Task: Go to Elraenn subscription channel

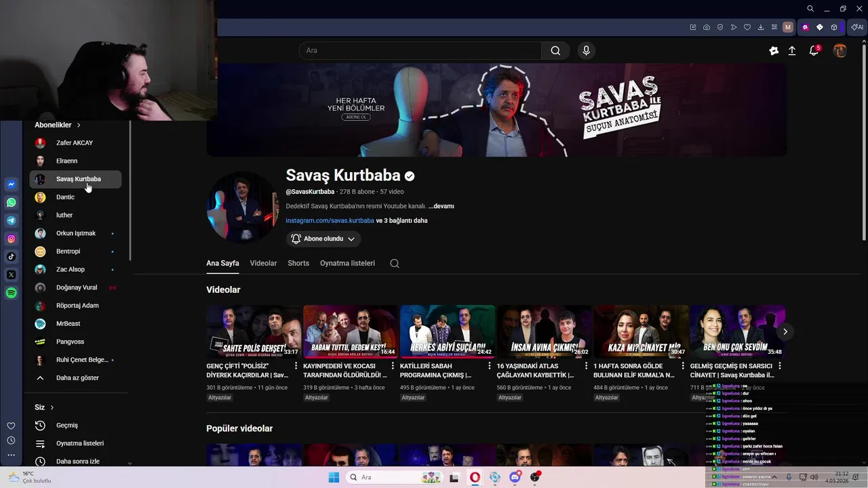Action: pos(75,161)
